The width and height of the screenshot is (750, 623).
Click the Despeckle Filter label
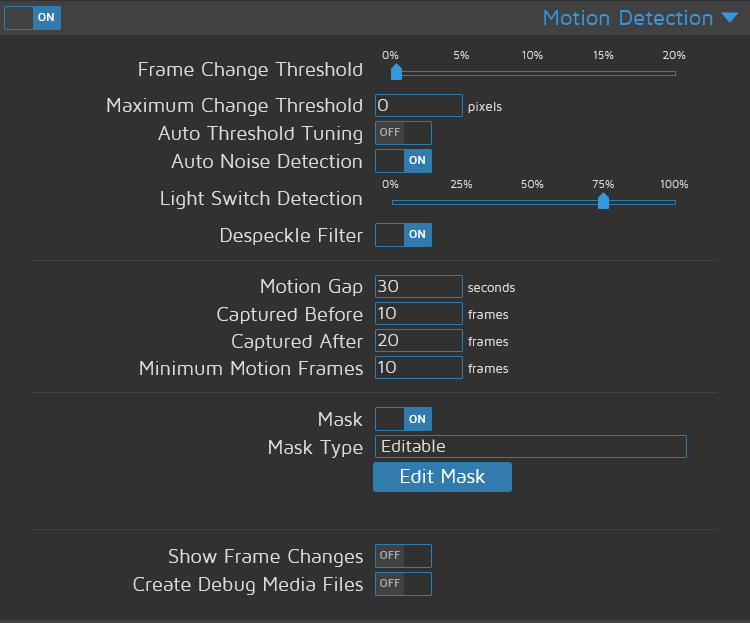coord(291,235)
